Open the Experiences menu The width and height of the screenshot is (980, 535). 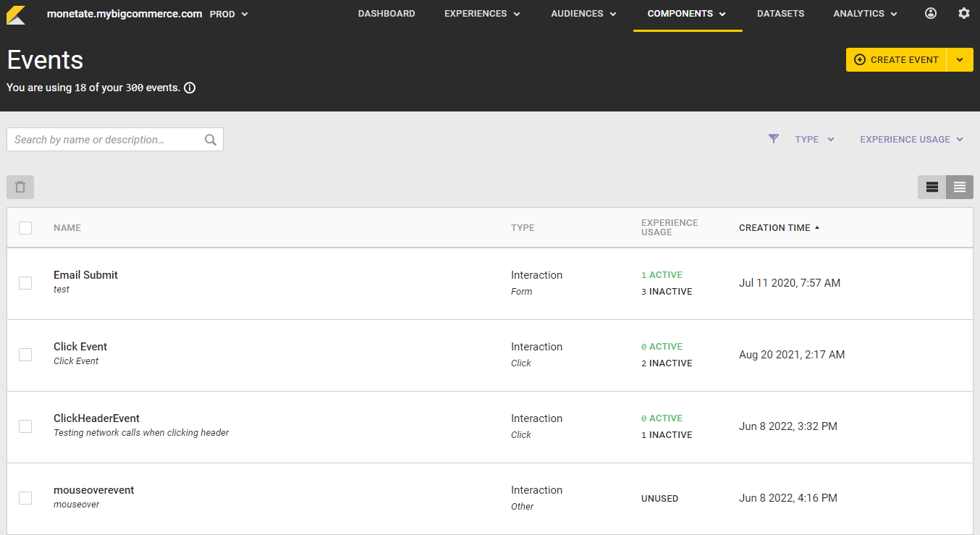pos(483,14)
